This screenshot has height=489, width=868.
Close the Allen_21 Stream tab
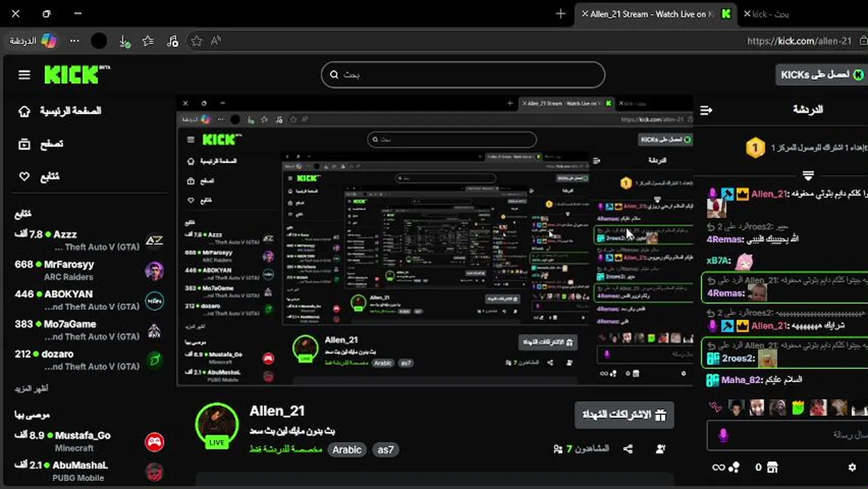(x=584, y=14)
